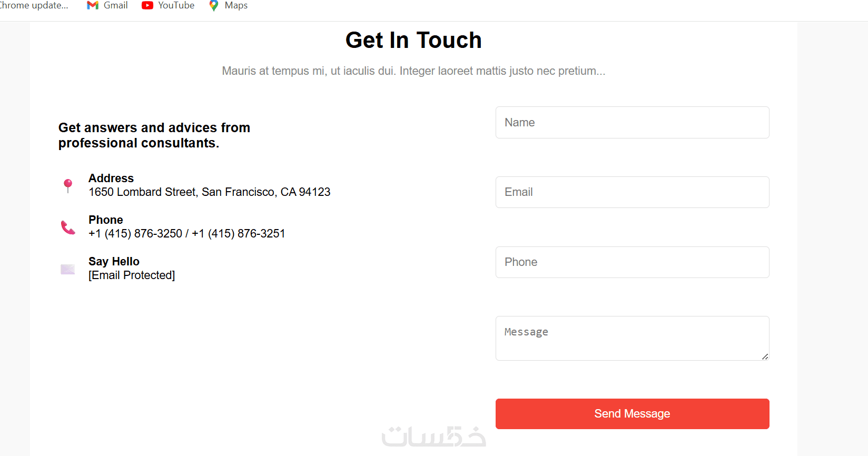Click the pink phone handset icon

click(x=68, y=227)
